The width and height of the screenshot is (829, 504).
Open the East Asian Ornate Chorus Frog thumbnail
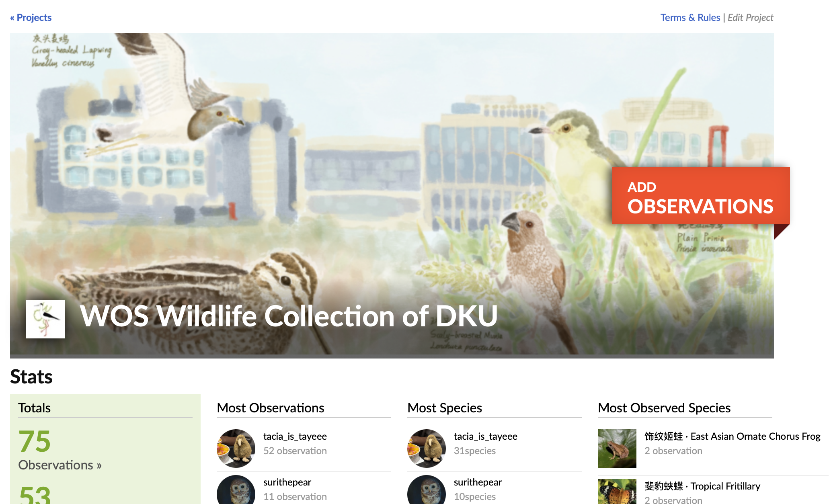click(x=617, y=448)
